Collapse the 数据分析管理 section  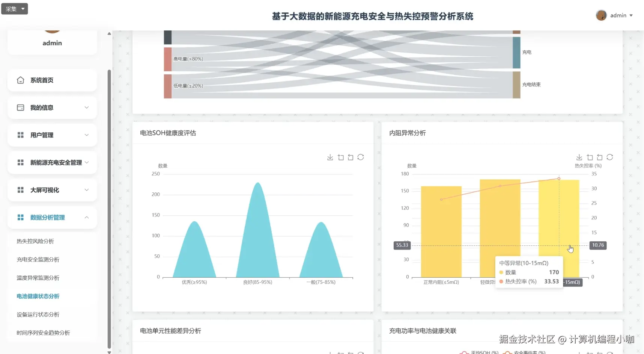[52, 217]
